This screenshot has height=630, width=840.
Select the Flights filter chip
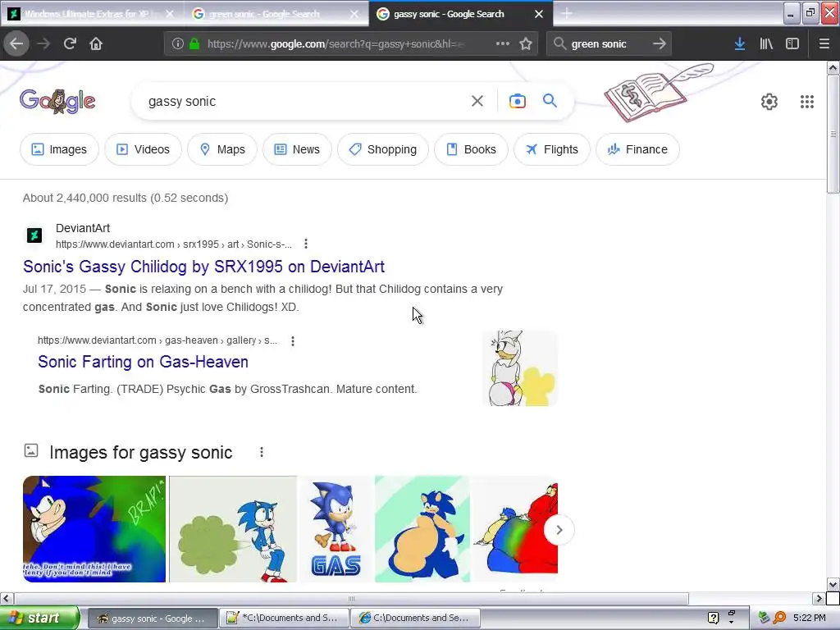click(552, 149)
